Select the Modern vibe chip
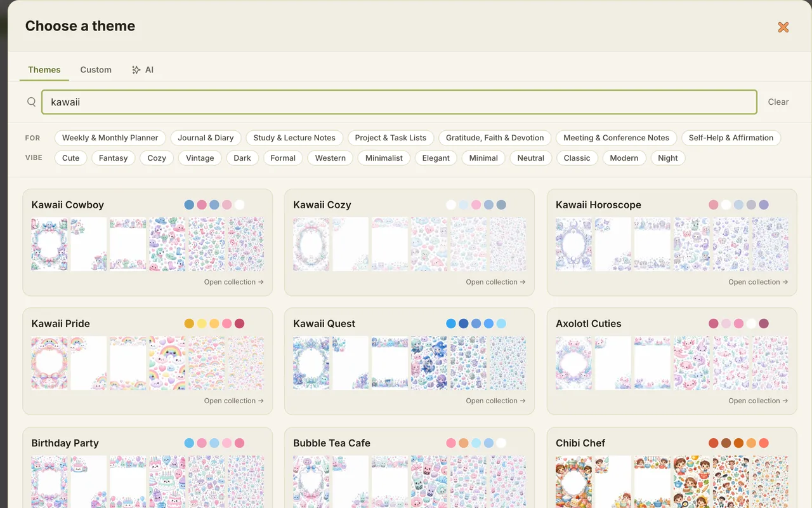Viewport: 812px width, 508px height. click(x=624, y=158)
